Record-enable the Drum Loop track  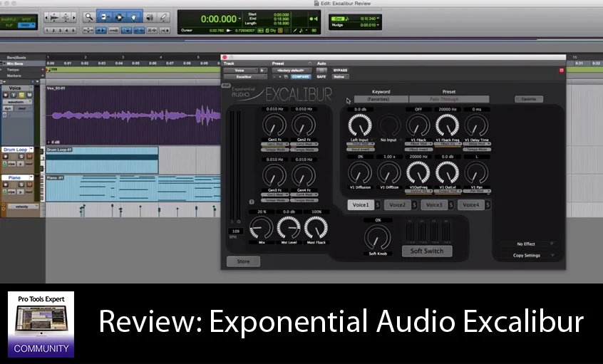(x=6, y=157)
